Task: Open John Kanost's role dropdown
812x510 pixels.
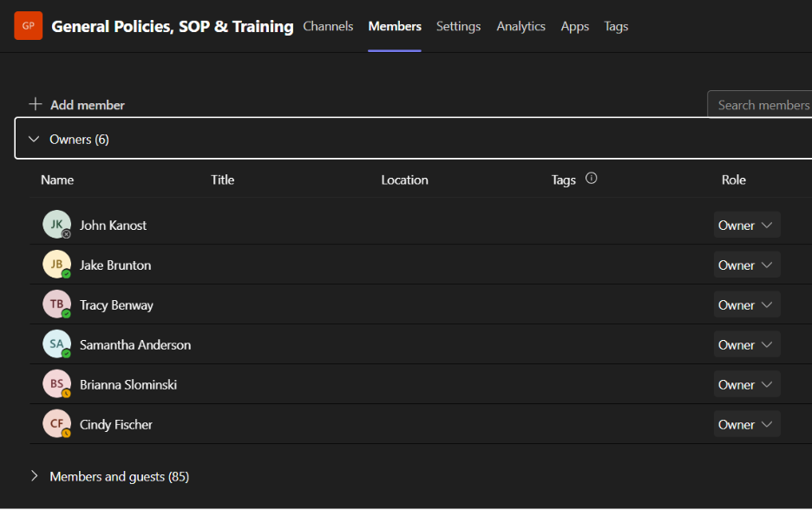Action: click(746, 225)
